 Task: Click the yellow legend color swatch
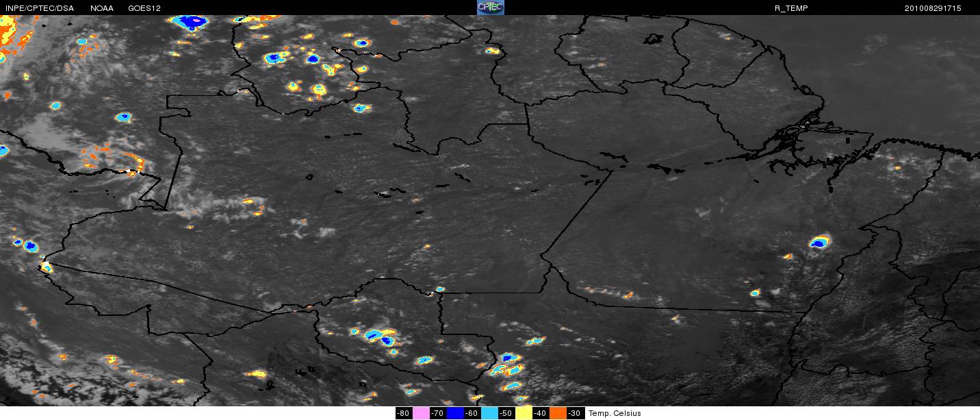(x=523, y=413)
